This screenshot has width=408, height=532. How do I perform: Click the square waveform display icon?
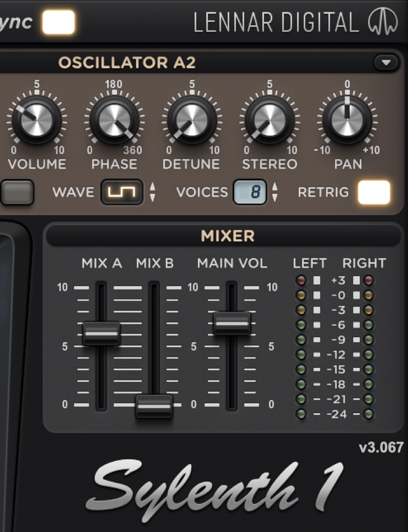tap(122, 193)
